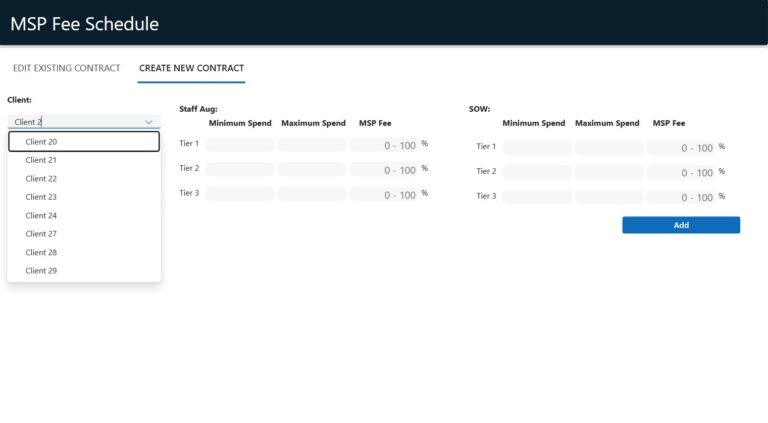Choose Client 24 from dropdown

tap(84, 216)
